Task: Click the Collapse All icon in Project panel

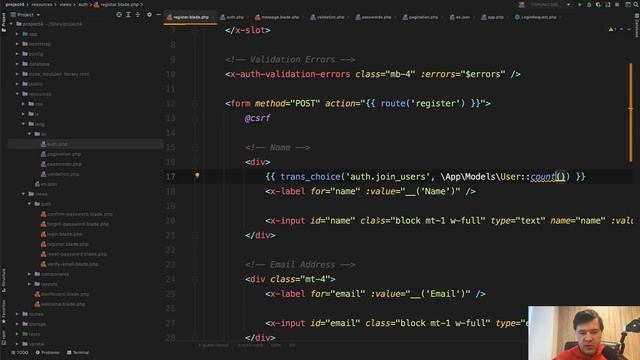Action: pos(138,15)
